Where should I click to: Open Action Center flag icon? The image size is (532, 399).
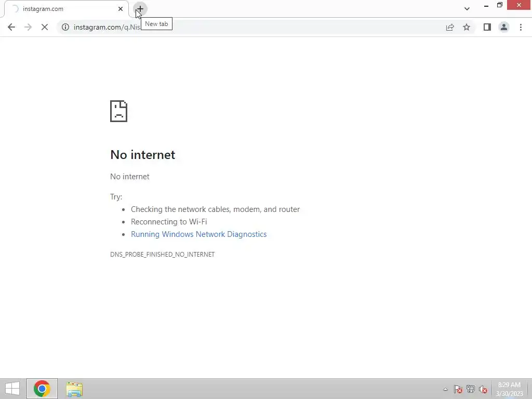click(458, 389)
